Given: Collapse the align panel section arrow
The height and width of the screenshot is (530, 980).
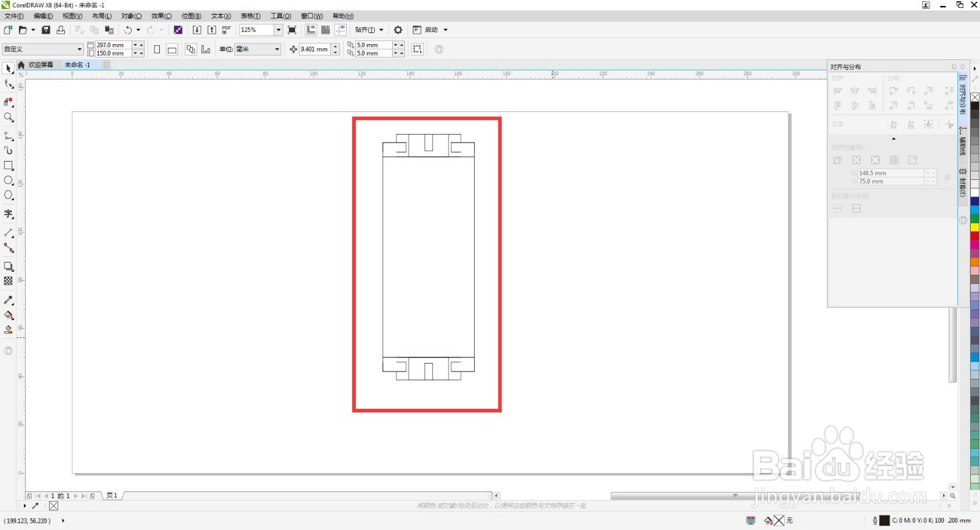Looking at the screenshot, I should point(894,138).
